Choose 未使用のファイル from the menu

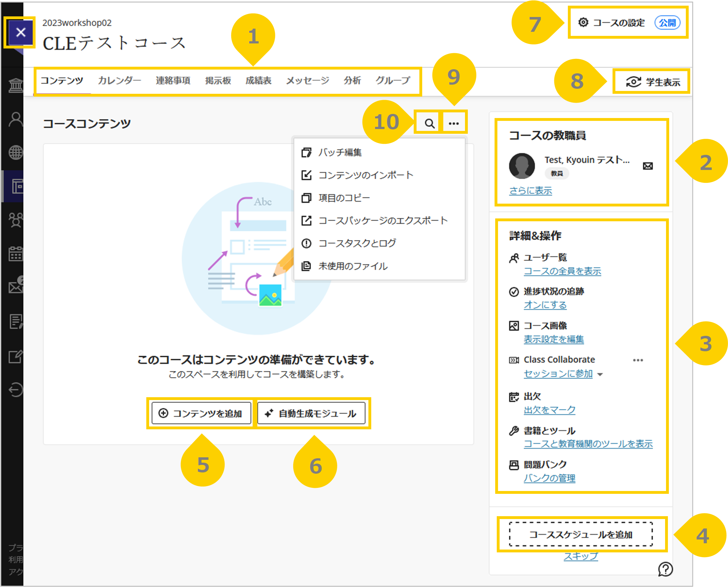(379, 266)
